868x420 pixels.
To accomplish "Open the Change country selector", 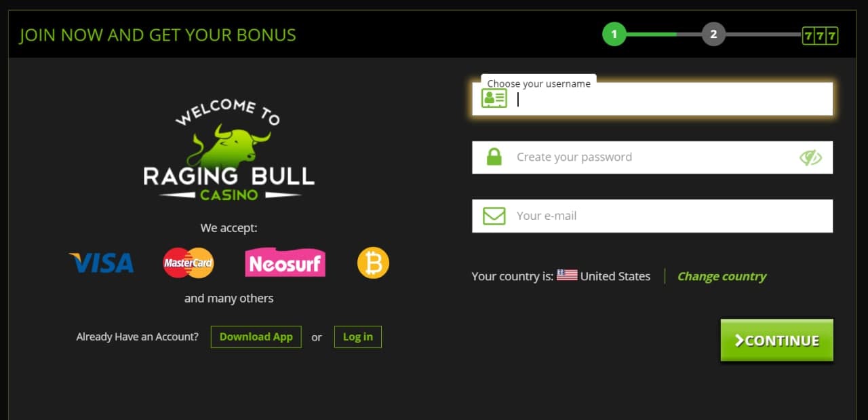I will (722, 276).
